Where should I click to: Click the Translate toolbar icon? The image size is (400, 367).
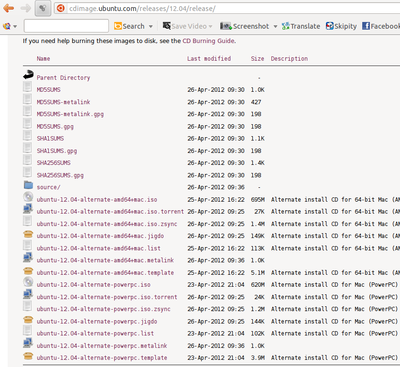[x=285, y=26]
